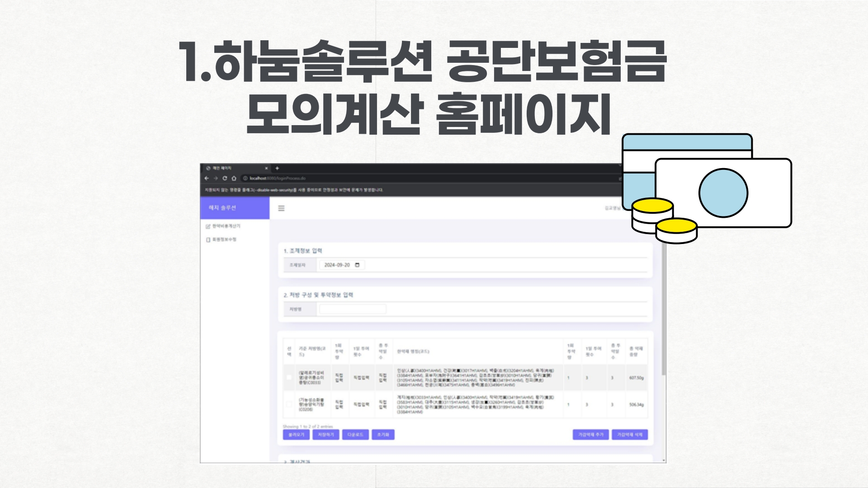Click the '2. 처방 구성 및 투약정보 입력' heading
The height and width of the screenshot is (488, 868).
pyautogui.click(x=318, y=295)
